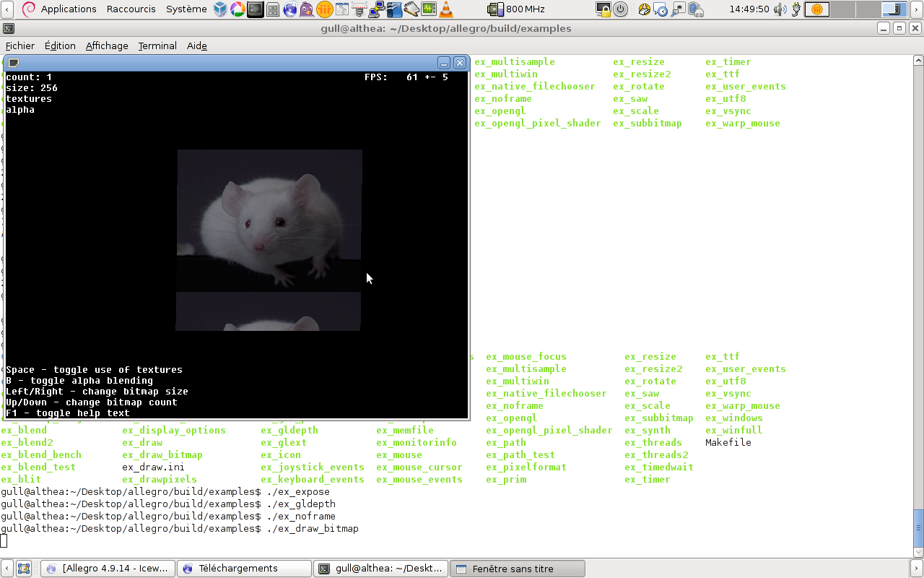The width and height of the screenshot is (924, 578).
Task: Open the Aide menu in terminal
Action: click(197, 46)
